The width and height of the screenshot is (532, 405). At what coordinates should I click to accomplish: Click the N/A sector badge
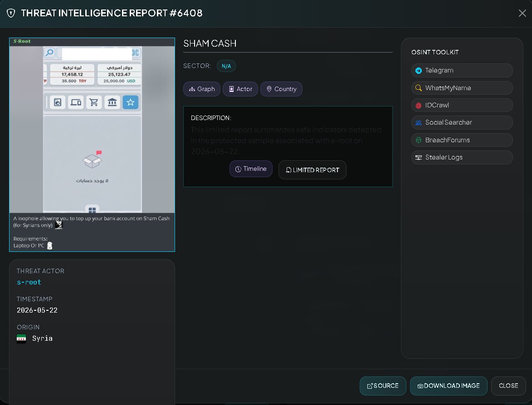(226, 66)
